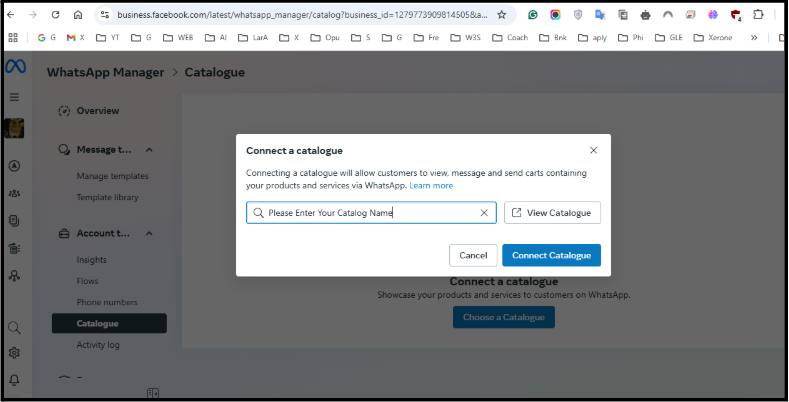Select Activity log in sidebar
The height and width of the screenshot is (402, 789).
(99, 345)
